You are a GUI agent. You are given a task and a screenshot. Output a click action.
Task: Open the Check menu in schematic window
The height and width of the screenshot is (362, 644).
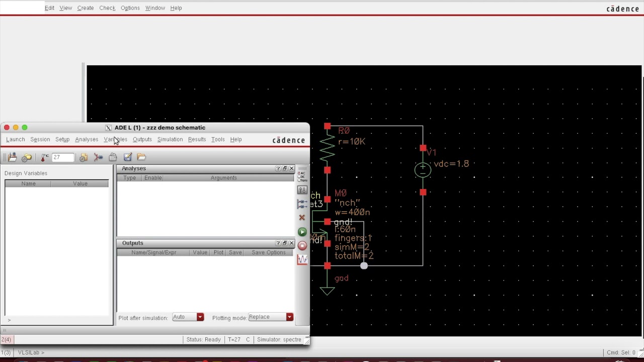click(x=107, y=8)
